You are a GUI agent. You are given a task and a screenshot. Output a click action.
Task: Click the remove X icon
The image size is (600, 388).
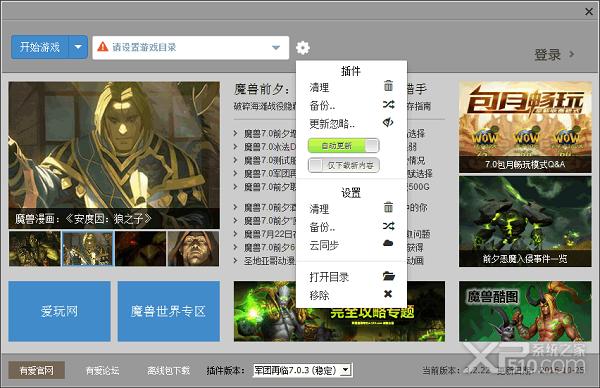(388, 294)
